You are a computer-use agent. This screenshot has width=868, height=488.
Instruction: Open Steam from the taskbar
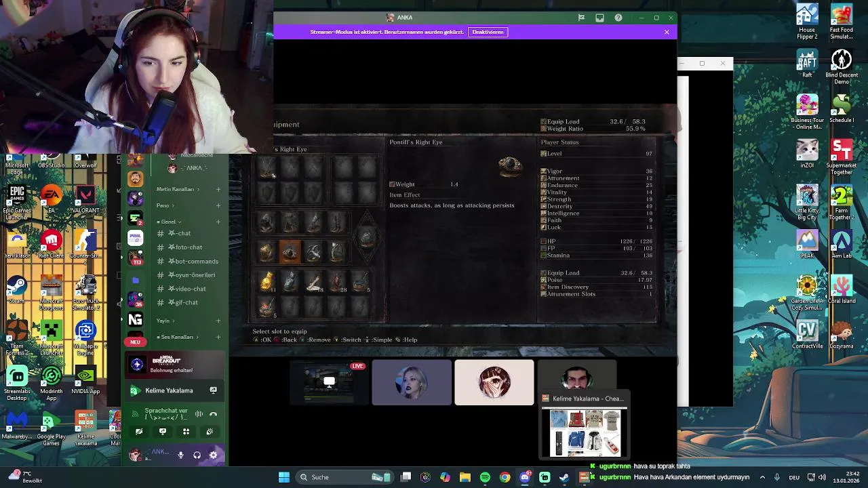click(x=564, y=477)
